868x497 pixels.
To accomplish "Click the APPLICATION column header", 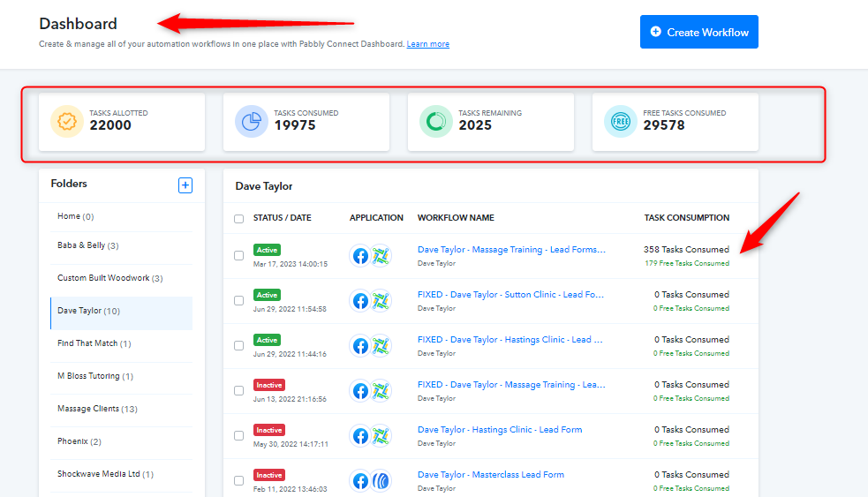I will 376,218.
